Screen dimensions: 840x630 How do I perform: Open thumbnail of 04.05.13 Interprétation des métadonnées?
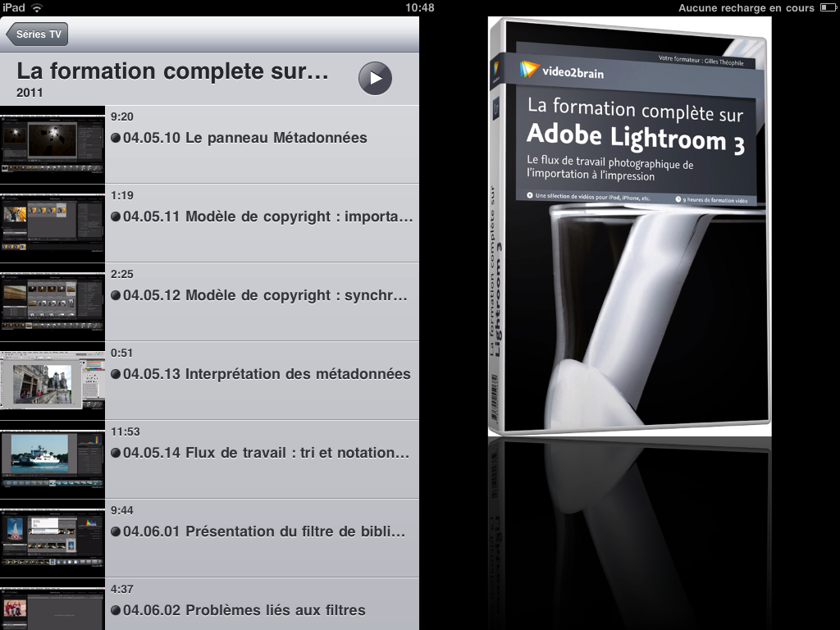pos(52,381)
